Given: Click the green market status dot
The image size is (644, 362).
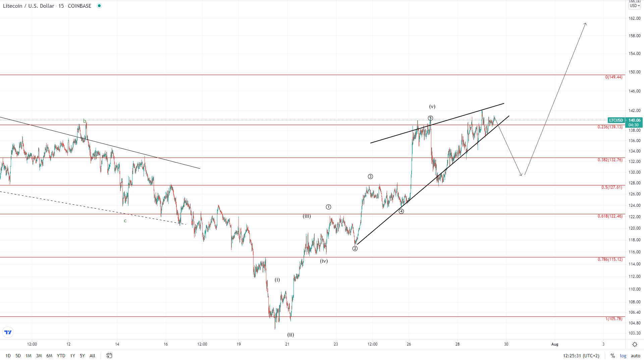Looking at the screenshot, I should click(99, 6).
